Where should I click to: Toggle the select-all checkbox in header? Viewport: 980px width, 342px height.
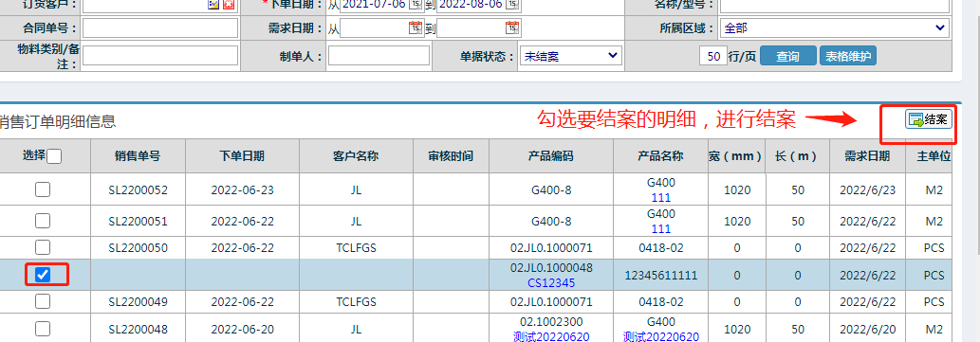(54, 156)
